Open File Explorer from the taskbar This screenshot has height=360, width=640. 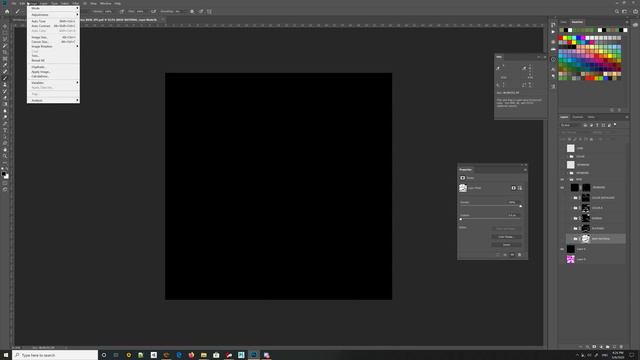click(203, 355)
